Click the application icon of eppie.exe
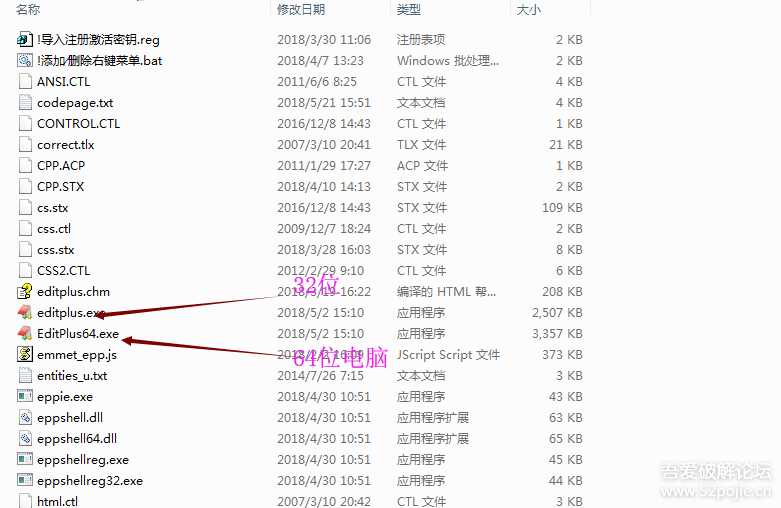Viewport: 781px width, 508px height. pos(25,396)
